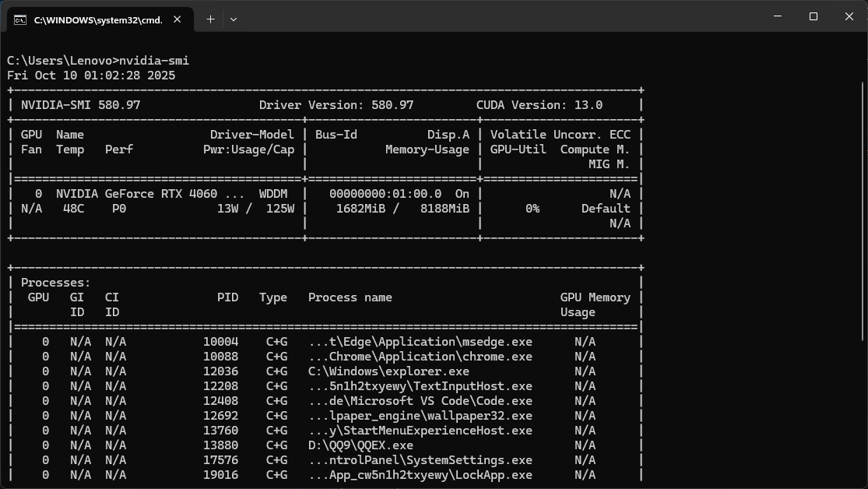Click the Bus-Id value 00000000:01:00.0
The width and height of the screenshot is (868, 489).
[x=385, y=194]
